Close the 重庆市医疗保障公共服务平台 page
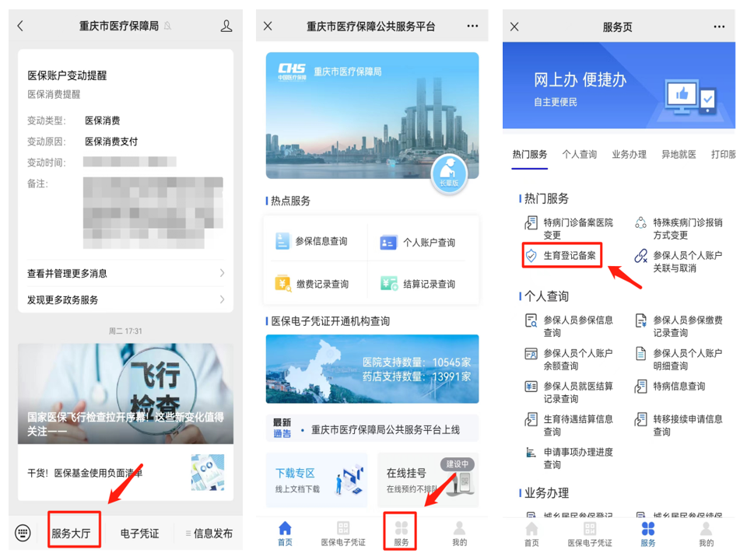 point(268,26)
